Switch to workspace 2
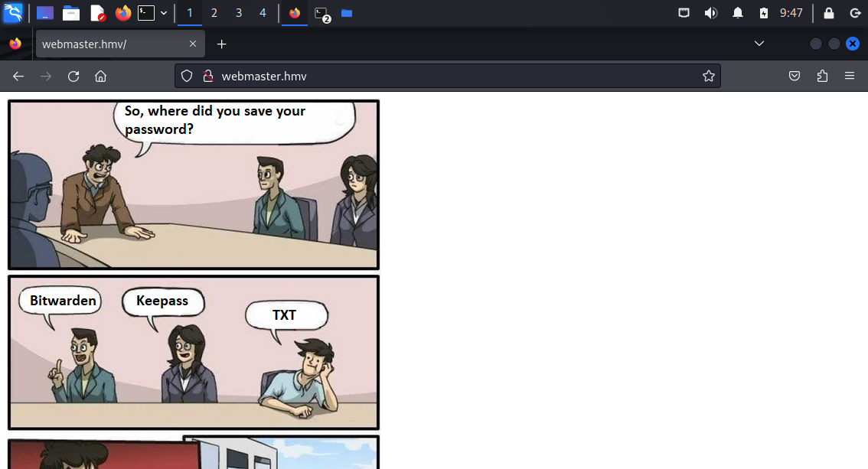Viewport: 868px width, 469px height. [x=214, y=13]
